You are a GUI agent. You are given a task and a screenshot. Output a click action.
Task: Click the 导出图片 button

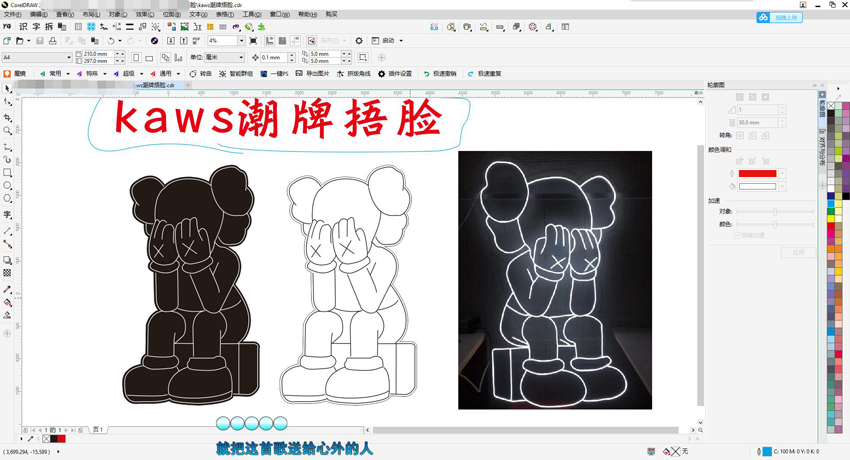(312, 74)
